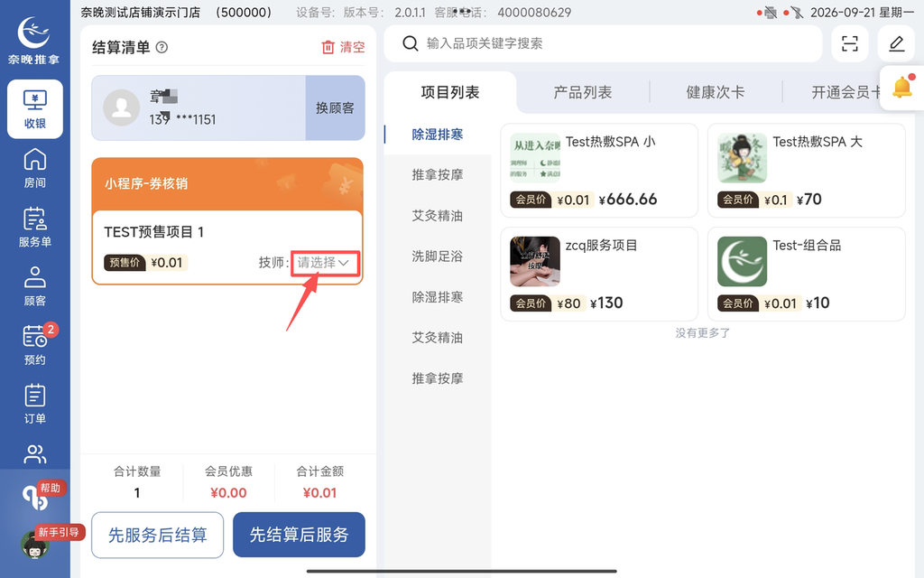Viewport: 924px width, 578px height.
Task: Click the 清空 clear link
Action: pyautogui.click(x=353, y=47)
